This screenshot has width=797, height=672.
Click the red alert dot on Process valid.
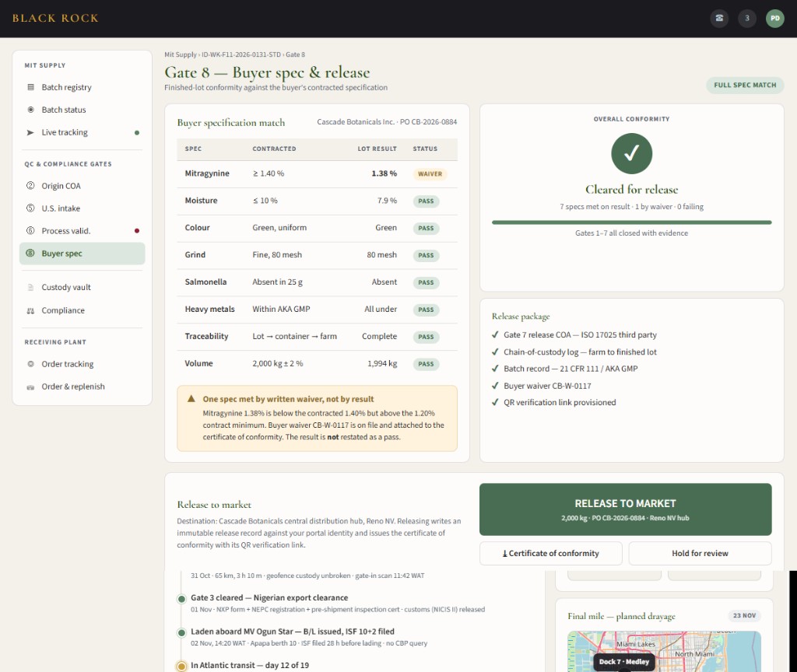(x=137, y=230)
